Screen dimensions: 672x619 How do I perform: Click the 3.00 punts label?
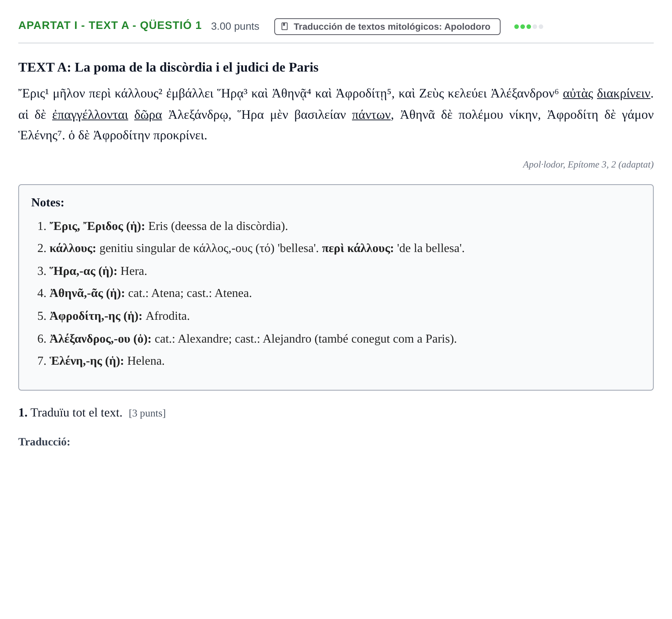pyautogui.click(x=235, y=26)
